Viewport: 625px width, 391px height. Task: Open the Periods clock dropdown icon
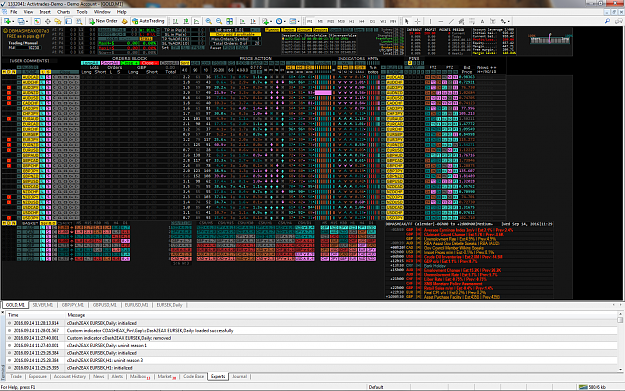click(x=280, y=21)
